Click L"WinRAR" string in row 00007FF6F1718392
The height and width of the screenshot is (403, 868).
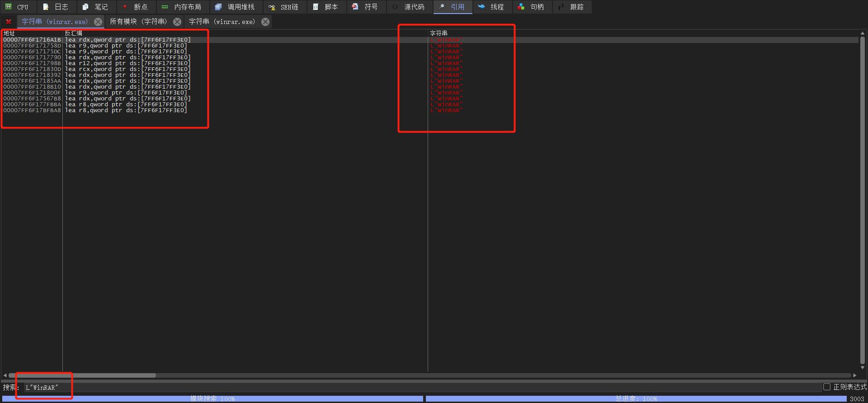coord(447,75)
